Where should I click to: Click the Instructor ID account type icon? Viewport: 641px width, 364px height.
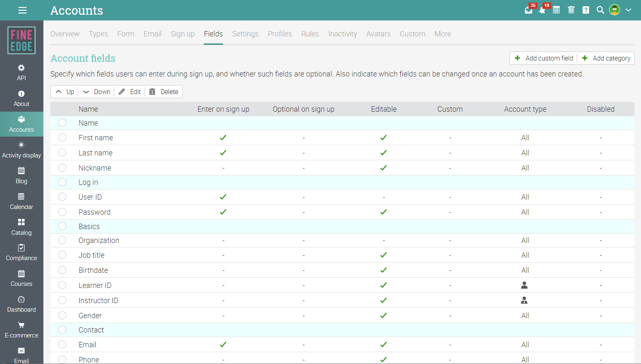click(x=524, y=301)
